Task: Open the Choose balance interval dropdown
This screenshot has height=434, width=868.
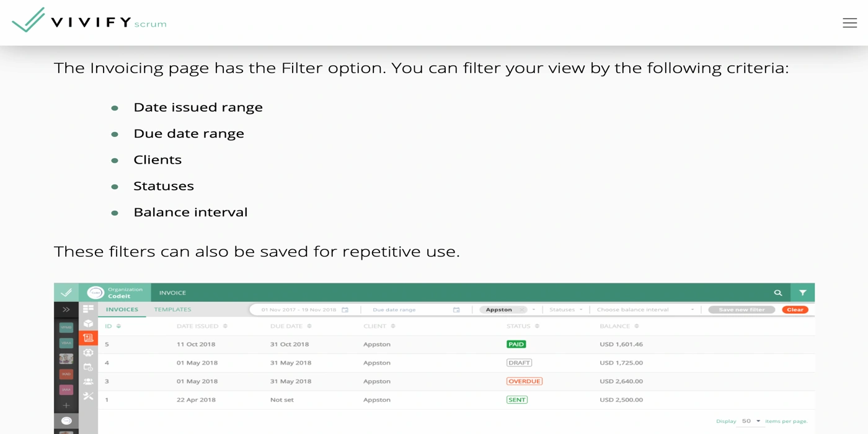Action: (x=645, y=310)
